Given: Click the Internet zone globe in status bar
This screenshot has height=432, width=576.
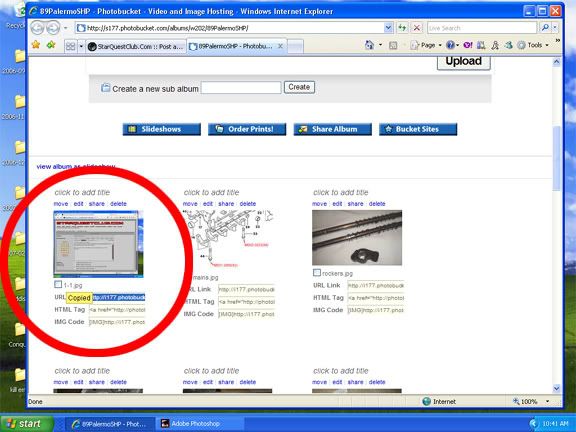Looking at the screenshot, I should tap(426, 402).
